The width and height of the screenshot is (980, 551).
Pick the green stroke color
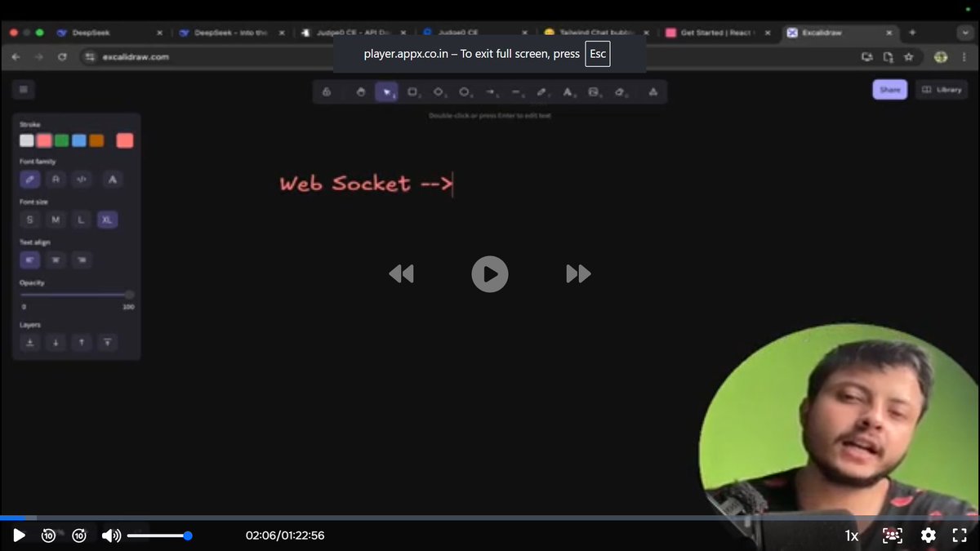point(62,140)
